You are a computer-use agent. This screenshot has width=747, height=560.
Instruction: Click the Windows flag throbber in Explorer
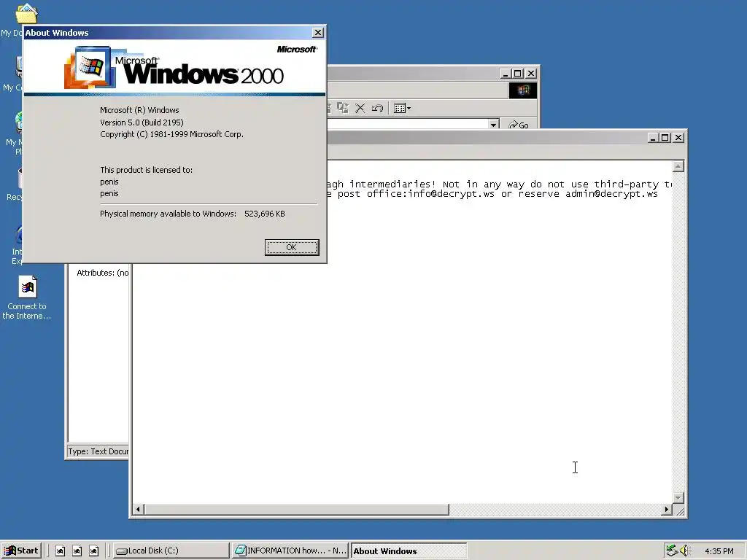(x=522, y=90)
